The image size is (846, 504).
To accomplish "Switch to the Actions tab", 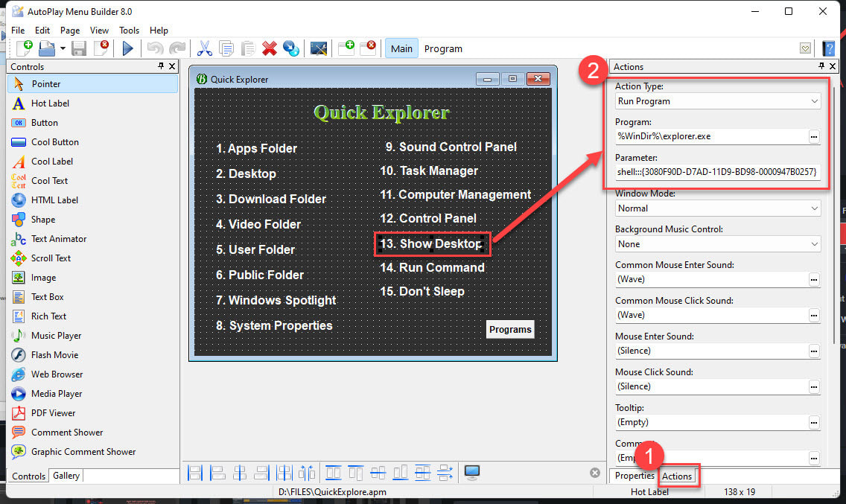I will (x=677, y=476).
